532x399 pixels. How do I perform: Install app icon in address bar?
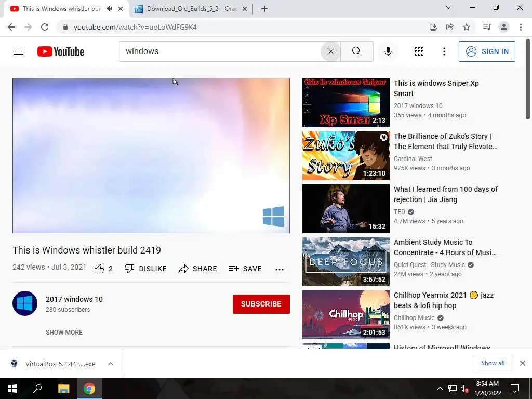click(x=433, y=27)
